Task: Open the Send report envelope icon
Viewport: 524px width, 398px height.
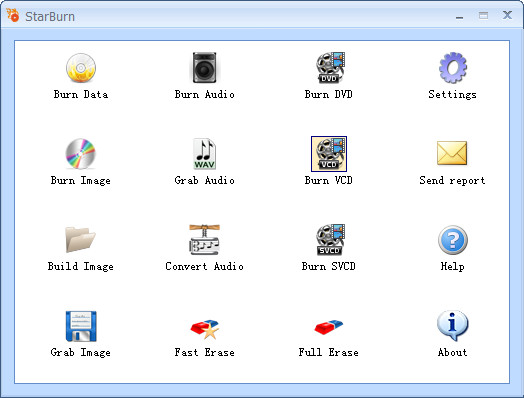Action: pos(452,153)
